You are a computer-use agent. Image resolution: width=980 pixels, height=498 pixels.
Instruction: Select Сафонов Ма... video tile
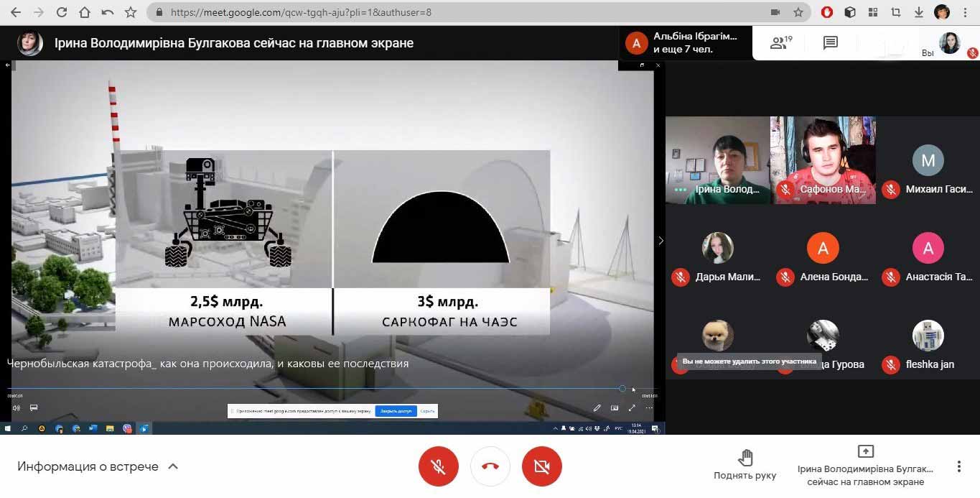[823, 160]
